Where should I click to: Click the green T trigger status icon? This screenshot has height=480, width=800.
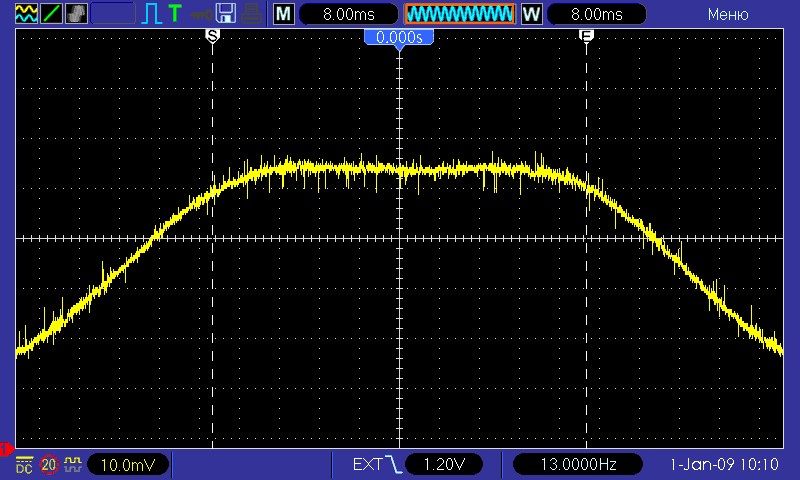click(x=175, y=13)
